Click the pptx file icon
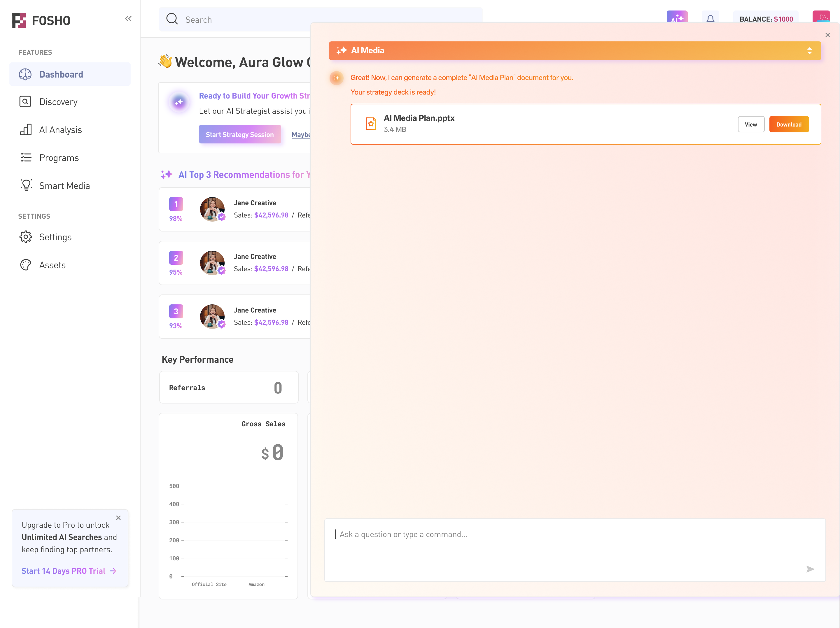This screenshot has width=840, height=628. tap(371, 124)
